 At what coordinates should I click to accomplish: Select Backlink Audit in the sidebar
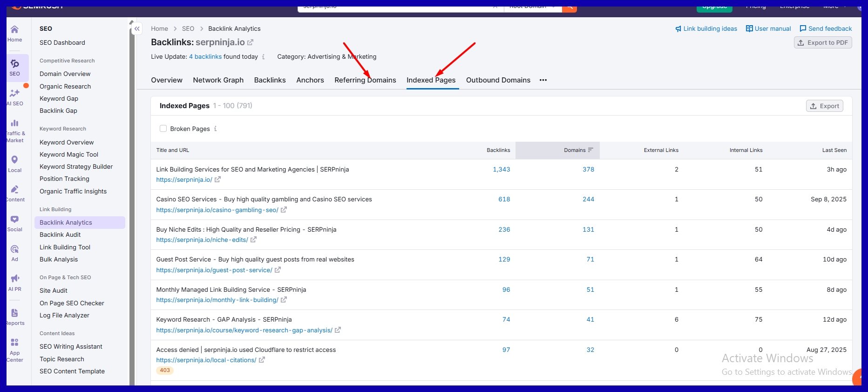[60, 235]
